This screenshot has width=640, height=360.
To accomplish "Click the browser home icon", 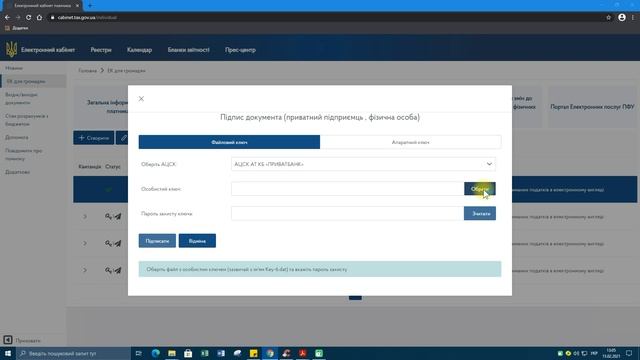I will tap(39, 17).
